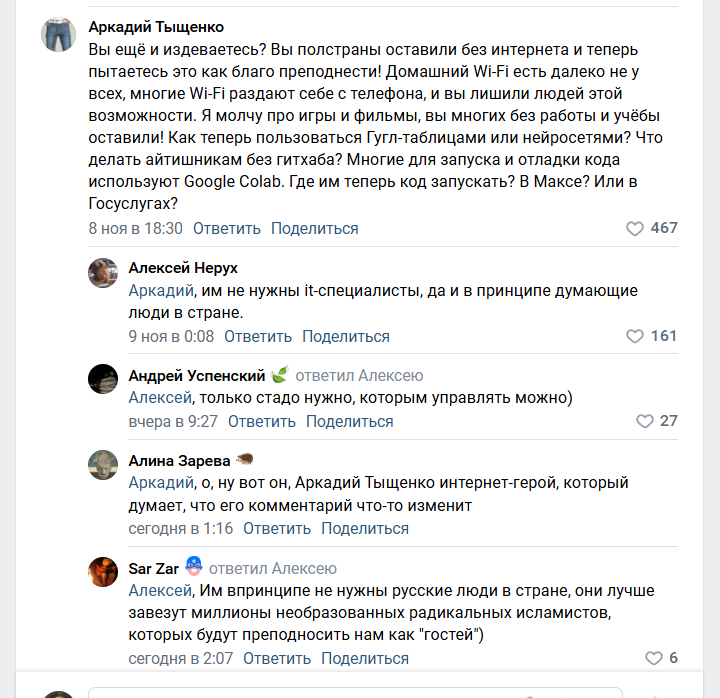Like Андрей Успенский's comment with 27 likes

pos(645,422)
